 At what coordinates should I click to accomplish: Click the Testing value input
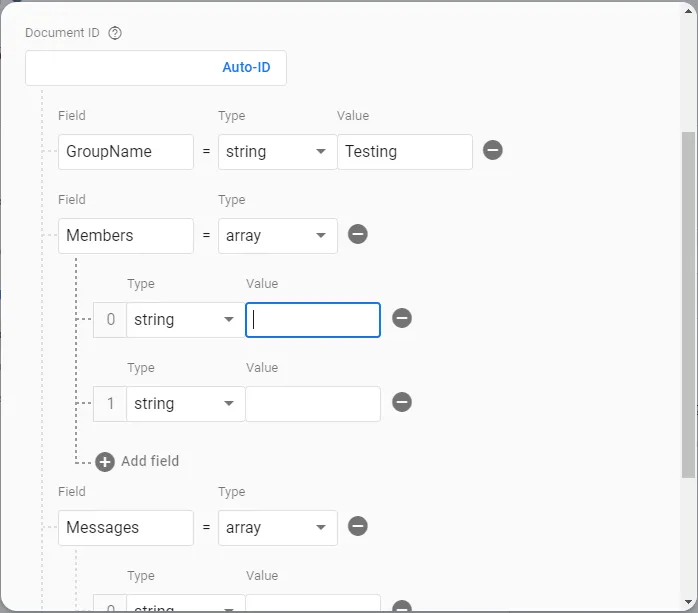[404, 152]
